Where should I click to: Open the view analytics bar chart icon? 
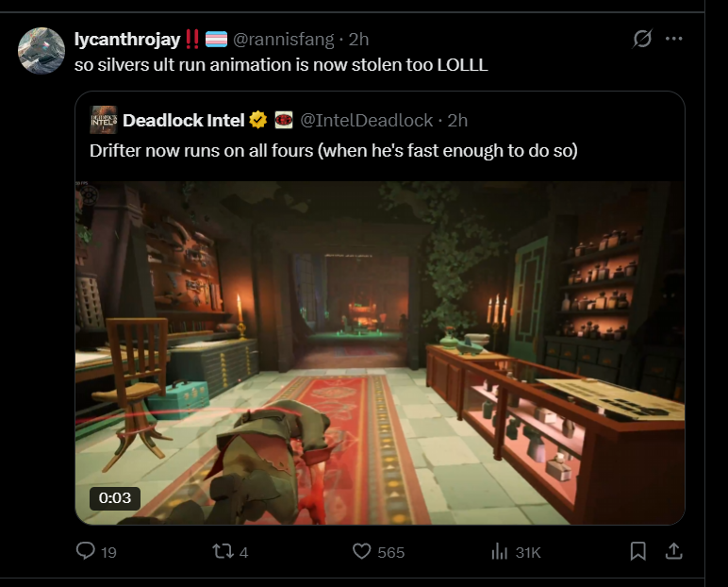500,552
